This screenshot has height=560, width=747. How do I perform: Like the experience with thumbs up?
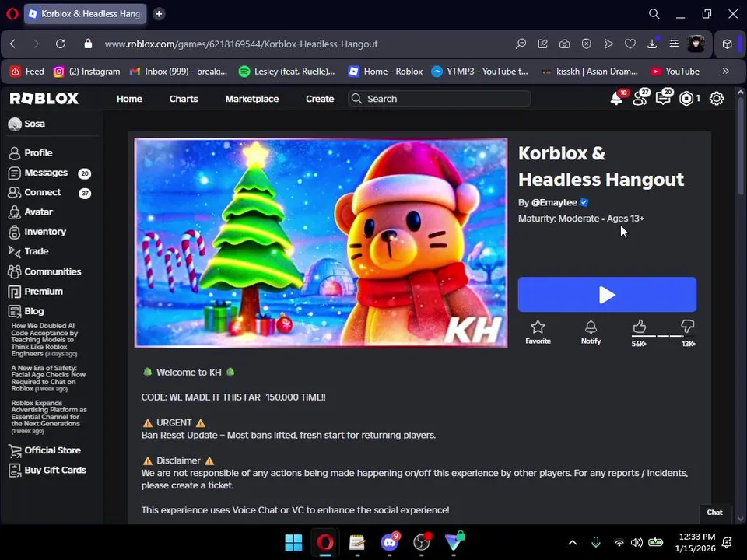640,327
